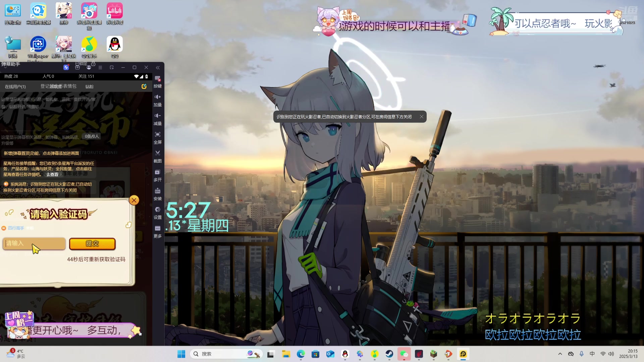Click the yellow share icon beside 钻粉
The height and width of the screenshot is (362, 644).
pyautogui.click(x=144, y=86)
